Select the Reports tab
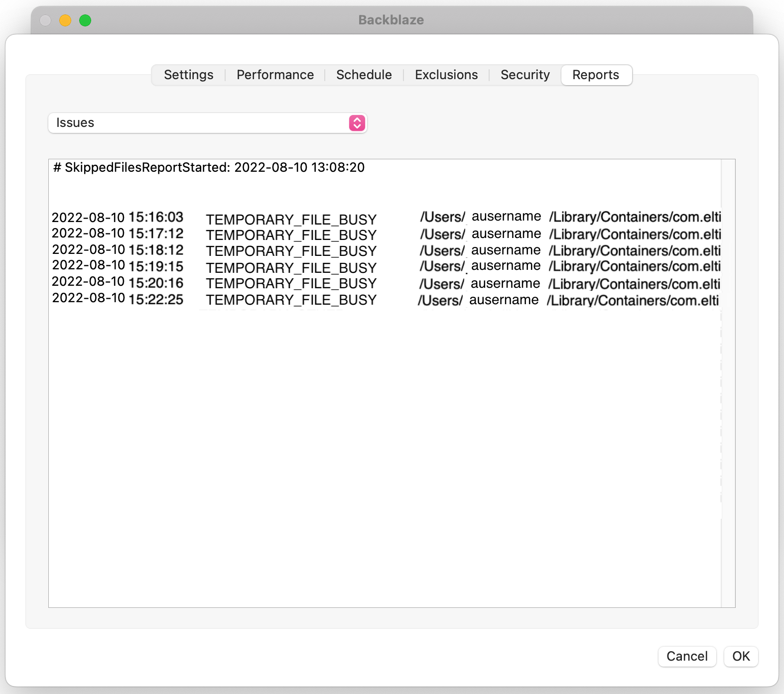The height and width of the screenshot is (694, 784). [596, 75]
